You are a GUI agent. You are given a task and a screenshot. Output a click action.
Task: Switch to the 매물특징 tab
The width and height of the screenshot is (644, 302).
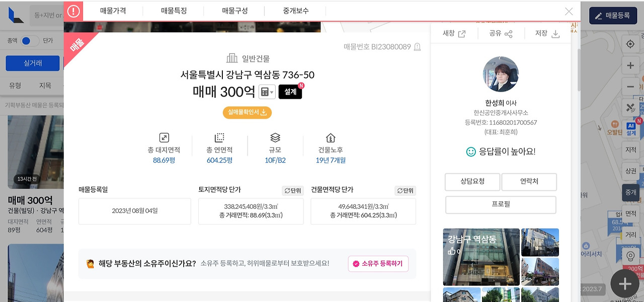point(173,11)
